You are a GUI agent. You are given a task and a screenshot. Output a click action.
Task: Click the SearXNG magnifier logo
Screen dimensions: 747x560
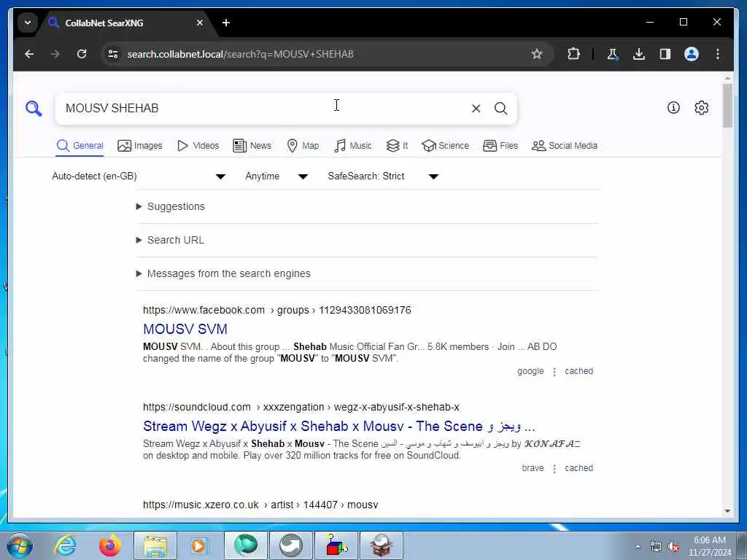(x=34, y=109)
